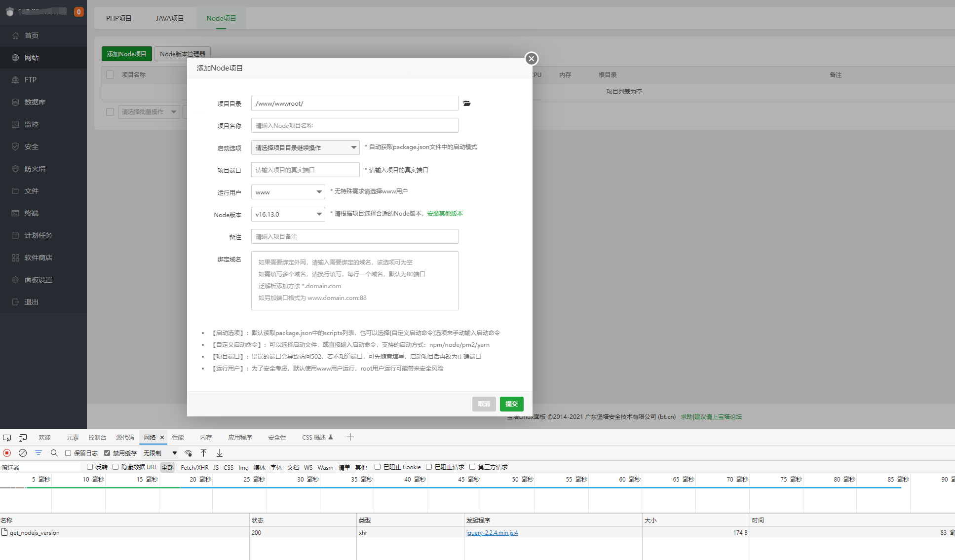The image size is (955, 560).
Task: Switch to JAVA project tab
Action: point(170,18)
